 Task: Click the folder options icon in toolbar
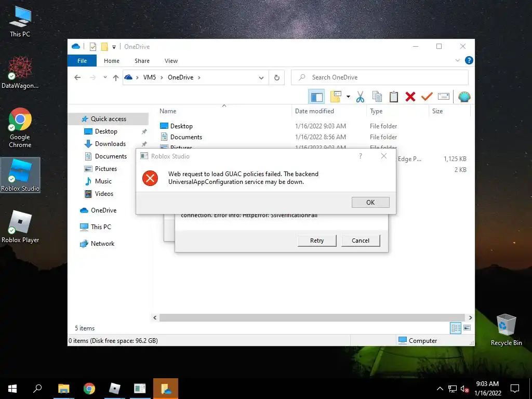[x=336, y=97]
